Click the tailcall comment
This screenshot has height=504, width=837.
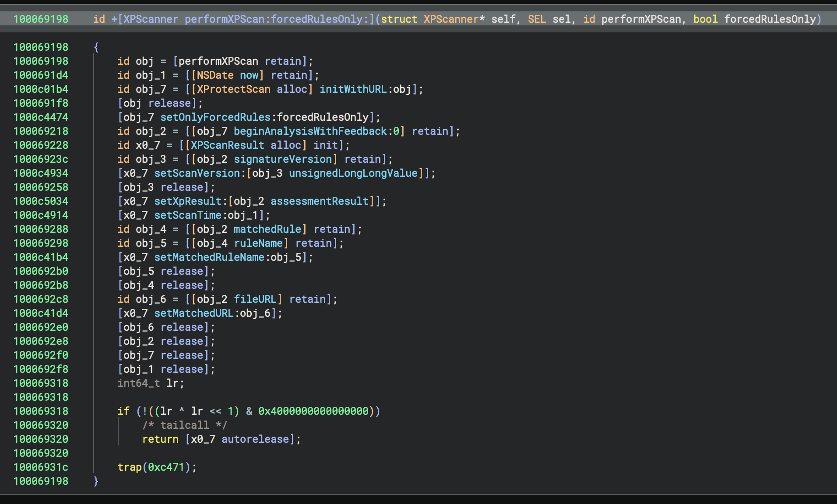tap(184, 425)
